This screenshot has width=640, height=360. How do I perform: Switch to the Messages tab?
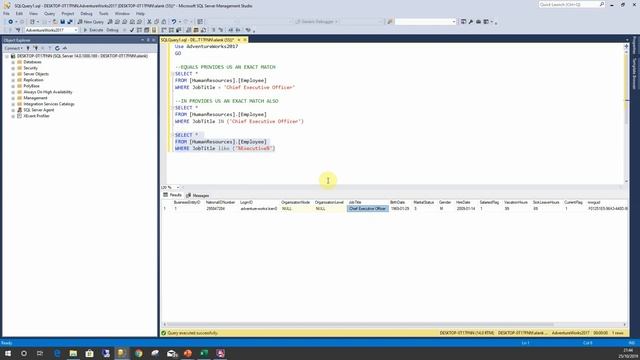pyautogui.click(x=198, y=195)
